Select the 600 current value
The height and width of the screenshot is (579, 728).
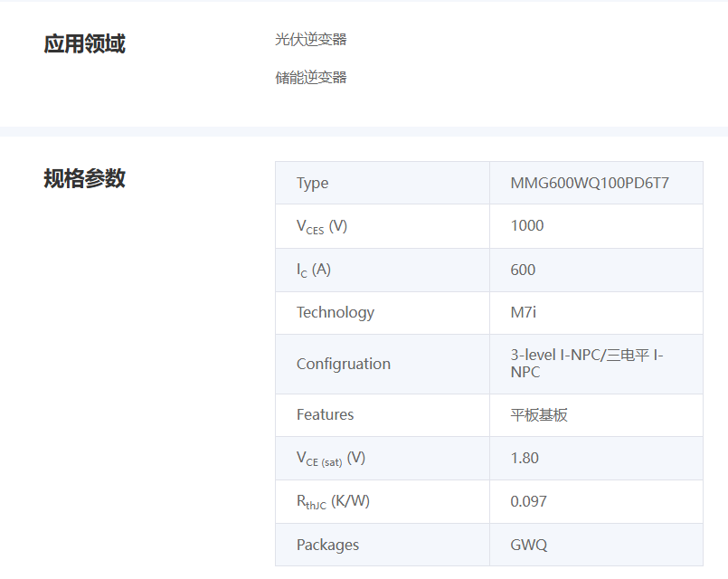523,270
